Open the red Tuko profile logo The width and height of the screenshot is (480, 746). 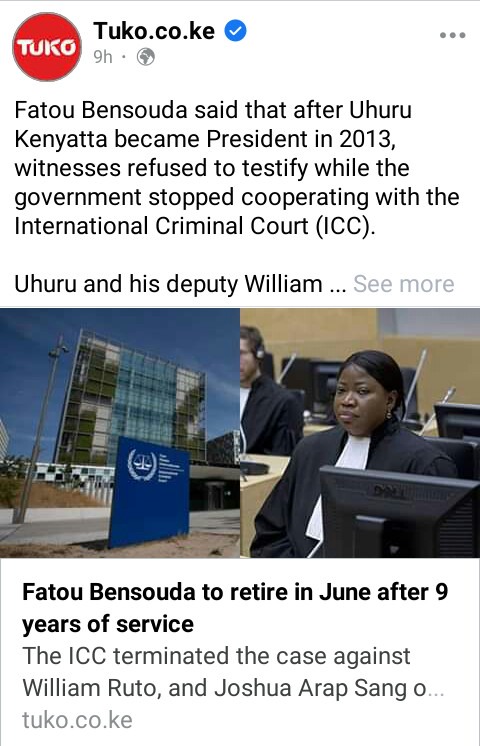tap(47, 47)
